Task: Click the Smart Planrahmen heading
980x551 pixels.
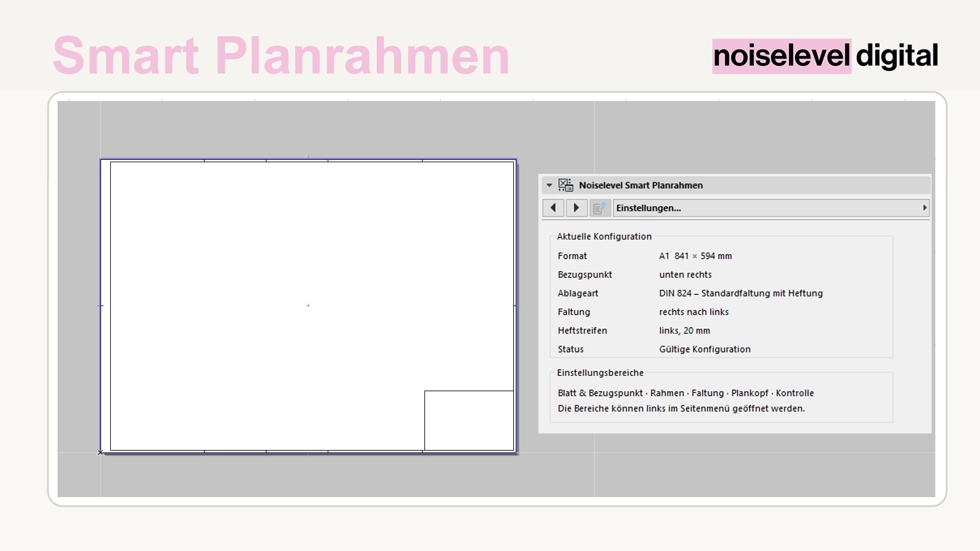Action: pyautogui.click(x=281, y=56)
